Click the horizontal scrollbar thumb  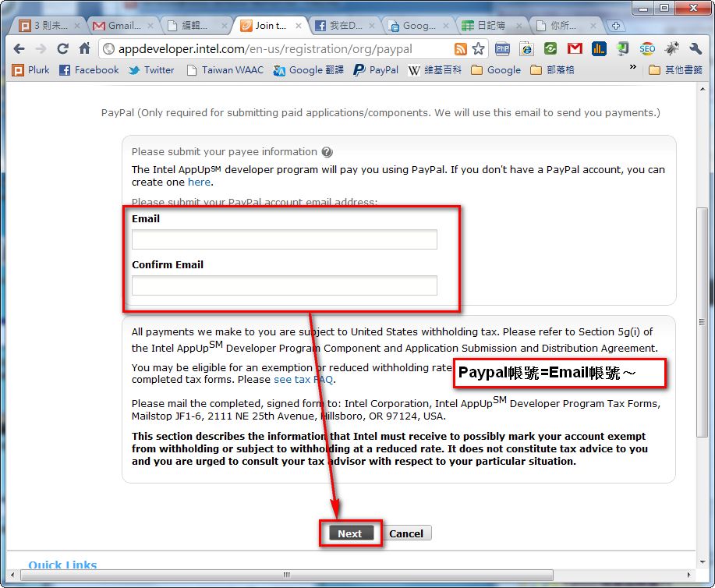[287, 575]
